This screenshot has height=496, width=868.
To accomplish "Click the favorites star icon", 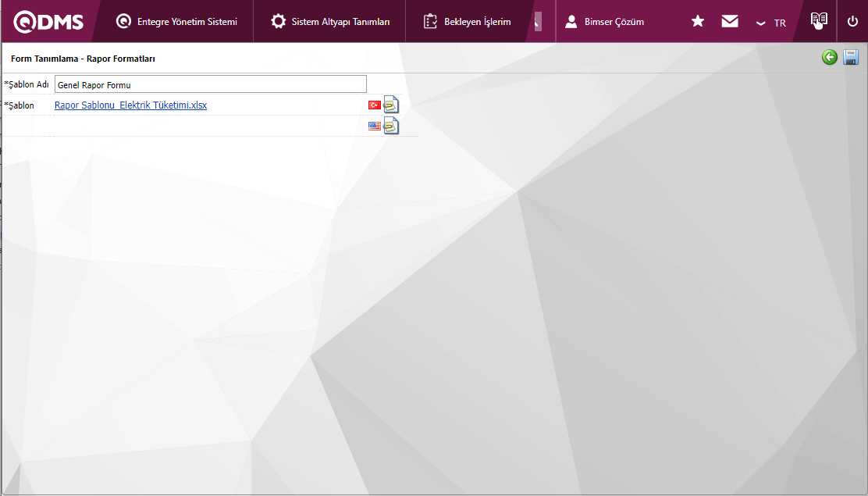I will [698, 21].
